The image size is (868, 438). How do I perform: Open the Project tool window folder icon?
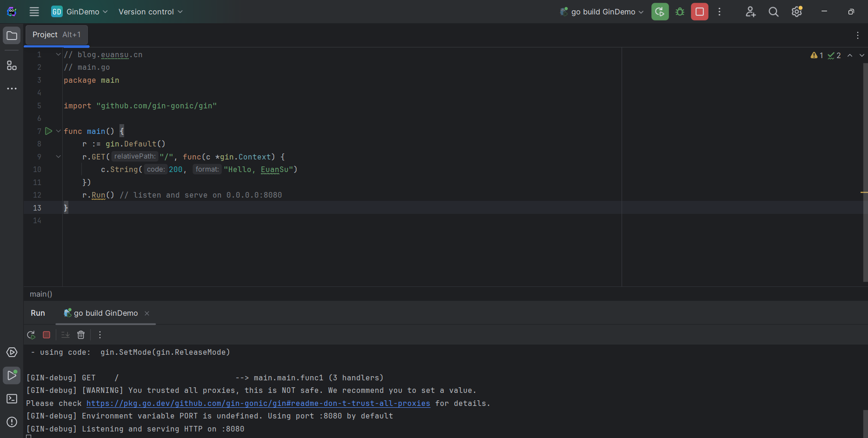12,35
